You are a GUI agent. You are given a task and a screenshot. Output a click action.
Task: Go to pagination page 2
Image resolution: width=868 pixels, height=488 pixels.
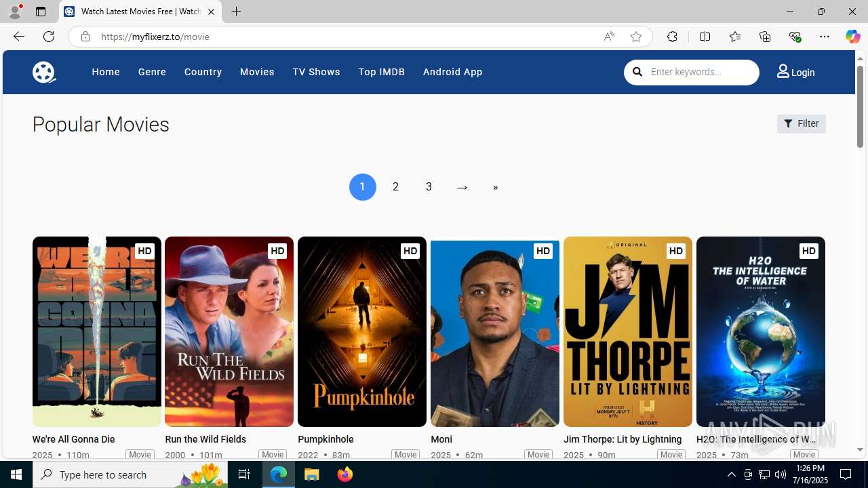point(395,187)
